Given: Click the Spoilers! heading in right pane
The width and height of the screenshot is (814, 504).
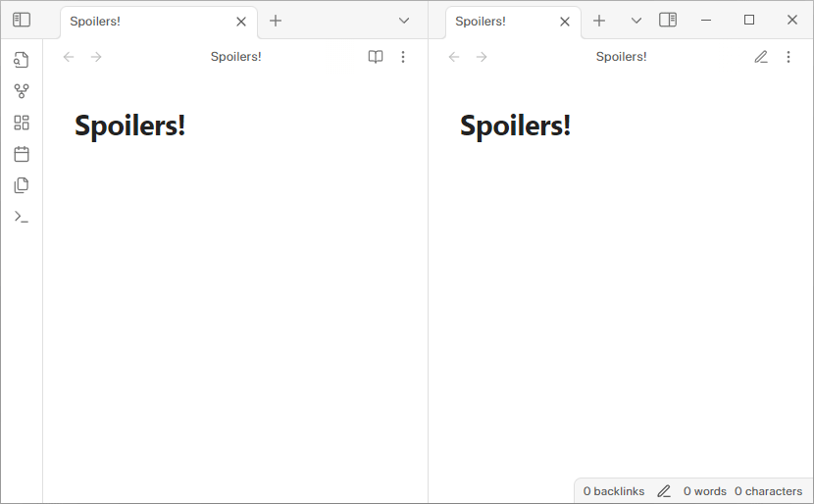Looking at the screenshot, I should click(515, 126).
